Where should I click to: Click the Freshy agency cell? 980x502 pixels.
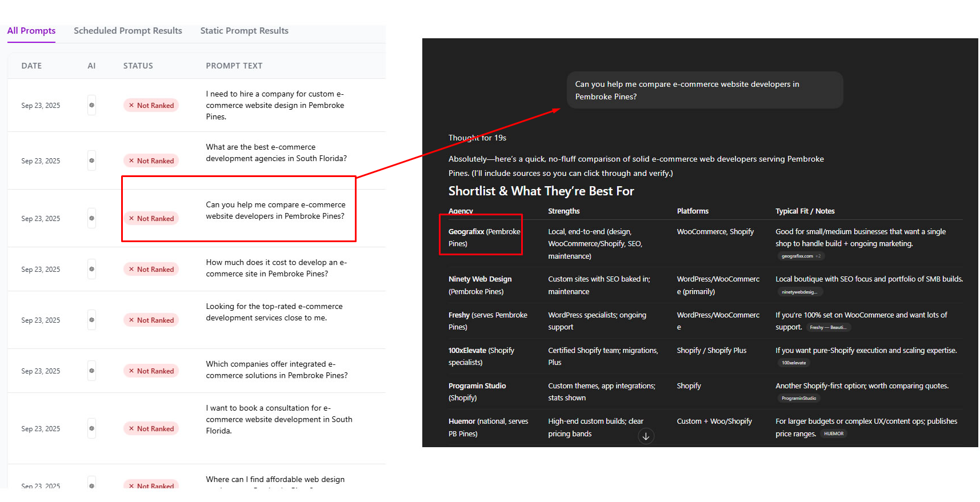488,320
